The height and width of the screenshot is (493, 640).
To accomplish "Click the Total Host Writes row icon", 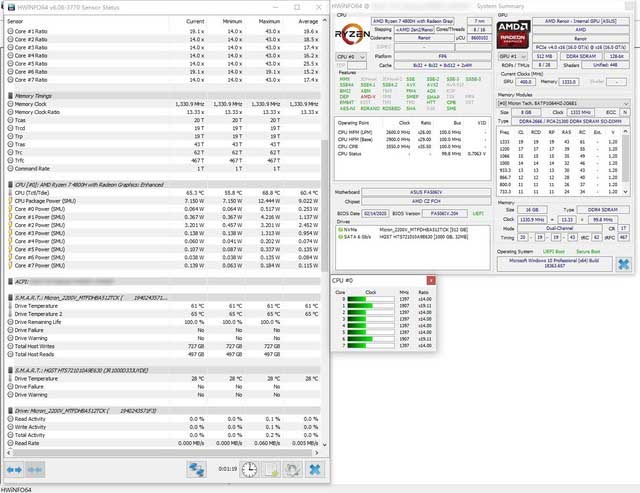I will 11,346.
